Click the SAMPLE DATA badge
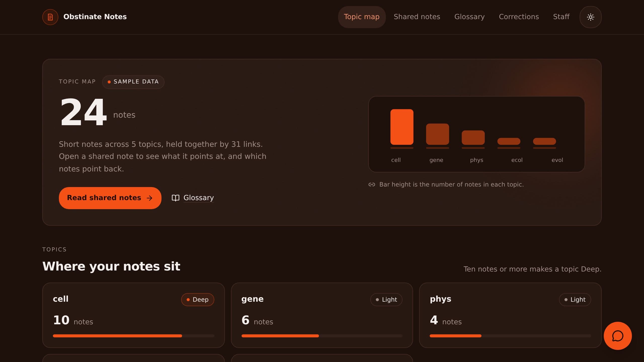 pyautogui.click(x=133, y=82)
